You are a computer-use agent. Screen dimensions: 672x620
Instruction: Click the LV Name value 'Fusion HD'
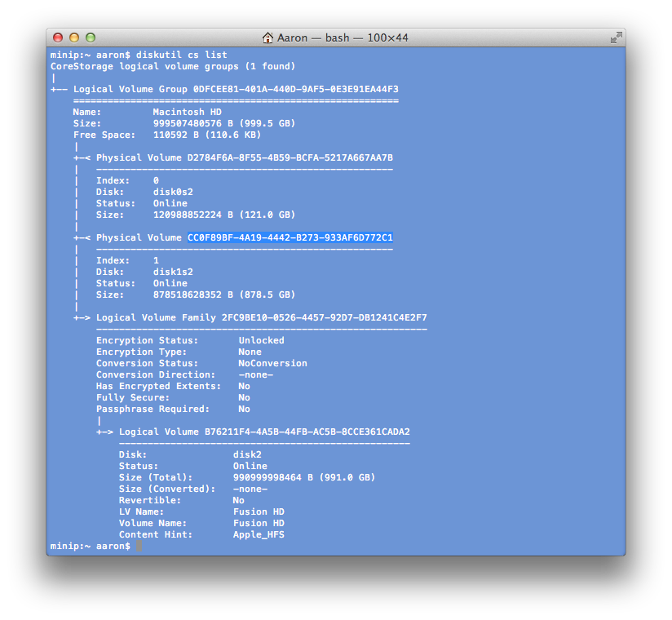[x=259, y=512]
